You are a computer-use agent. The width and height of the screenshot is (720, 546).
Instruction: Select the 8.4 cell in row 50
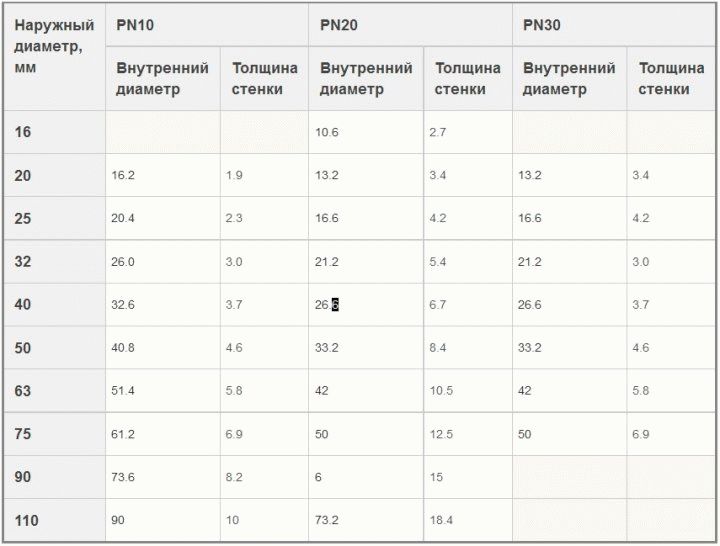438,348
